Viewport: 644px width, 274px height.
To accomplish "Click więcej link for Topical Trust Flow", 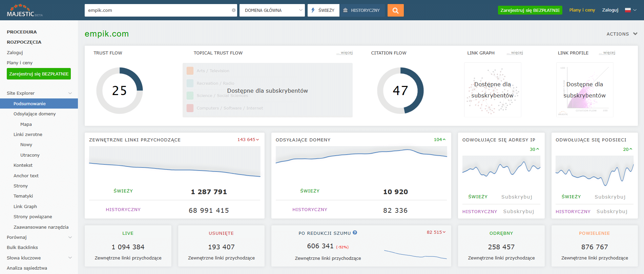I will tap(345, 53).
